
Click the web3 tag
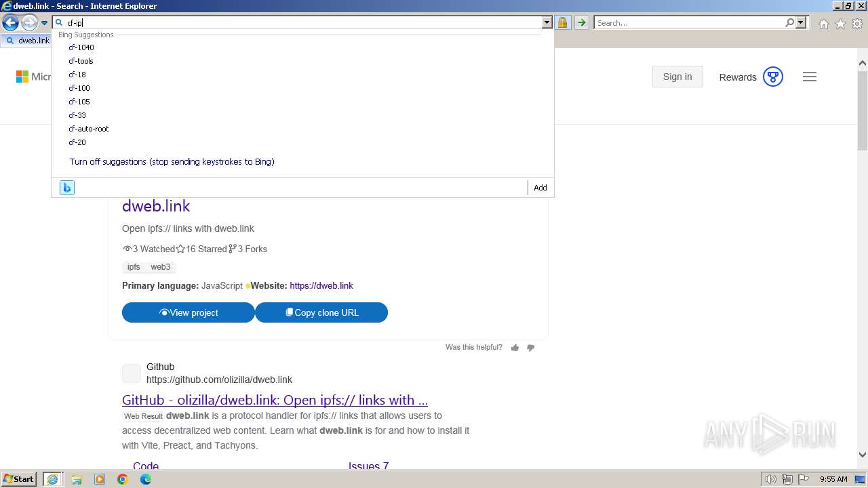pos(161,267)
